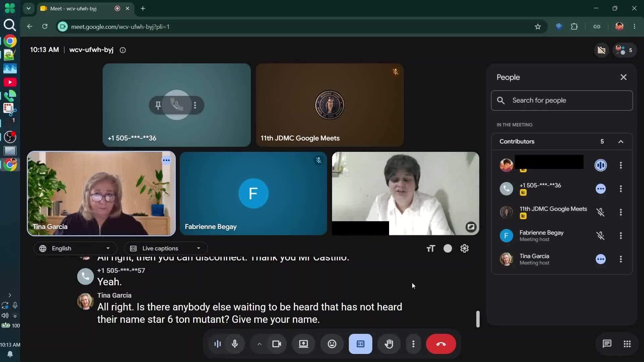Toggle closed captions button
Screen dimensions: 644x362
pyautogui.click(x=360, y=344)
